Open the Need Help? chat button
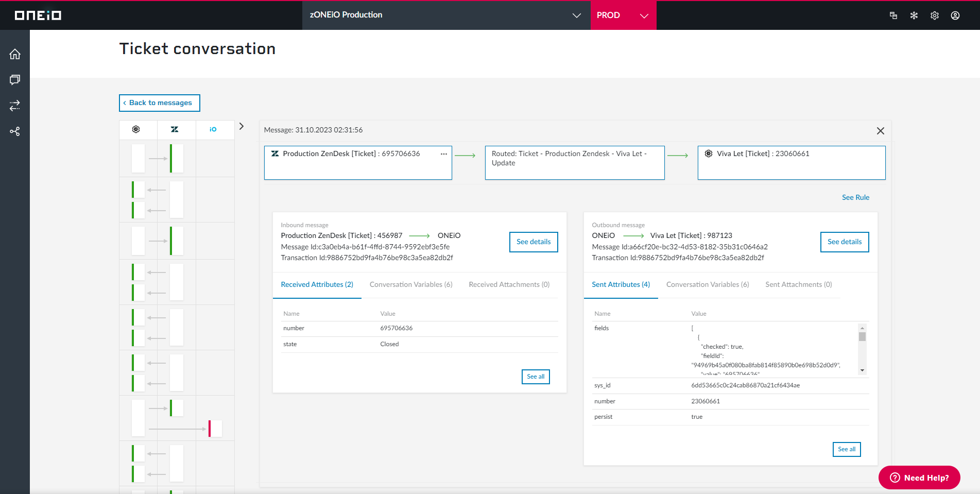This screenshot has width=980, height=494. tap(919, 478)
